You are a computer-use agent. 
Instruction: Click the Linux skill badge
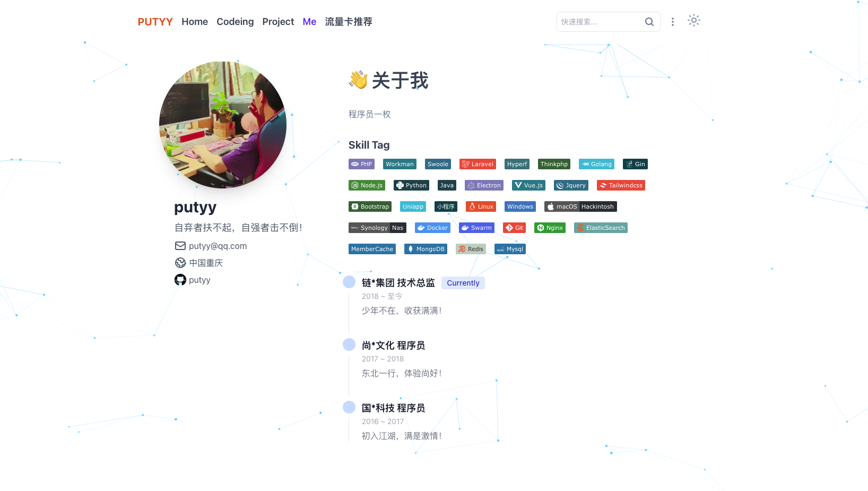[x=481, y=206]
